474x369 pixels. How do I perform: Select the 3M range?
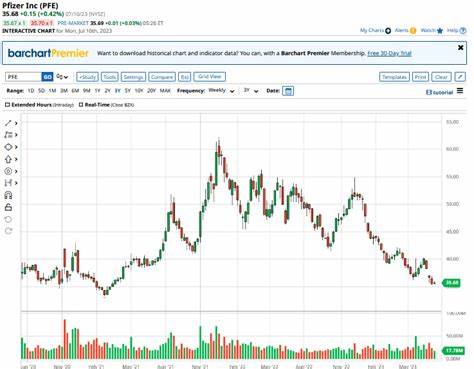64,91
